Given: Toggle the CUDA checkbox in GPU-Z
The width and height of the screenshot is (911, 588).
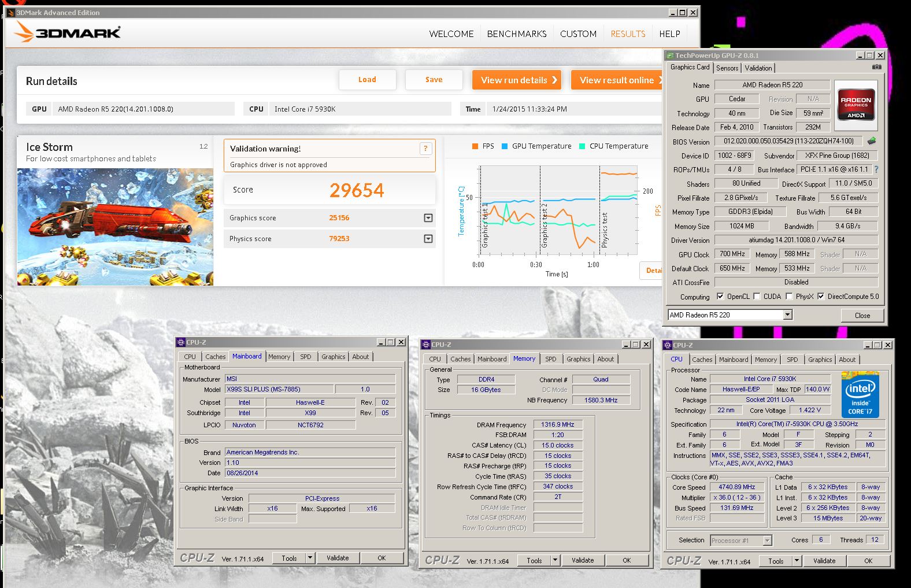Looking at the screenshot, I should click(x=757, y=297).
